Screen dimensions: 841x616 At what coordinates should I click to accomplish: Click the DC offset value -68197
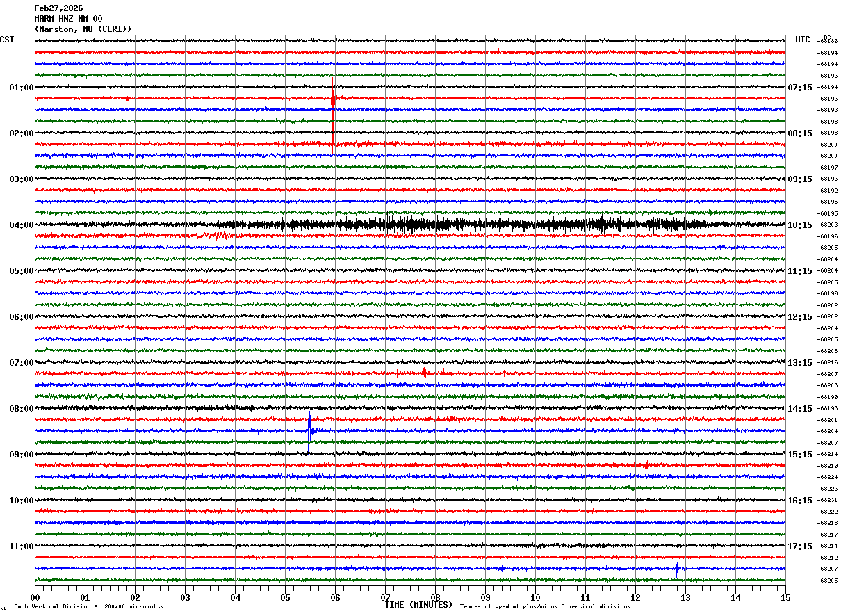point(828,168)
